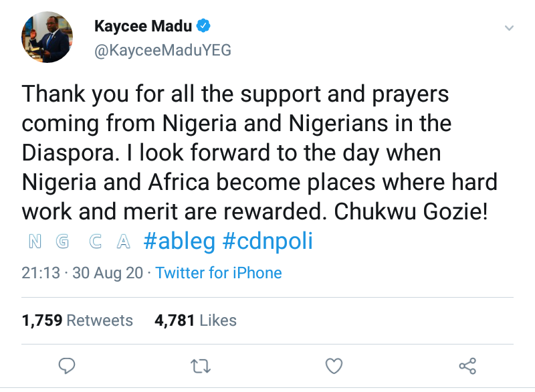Open the @KayceeMaduYEG handle link
This screenshot has height=392, width=535.
tap(163, 50)
